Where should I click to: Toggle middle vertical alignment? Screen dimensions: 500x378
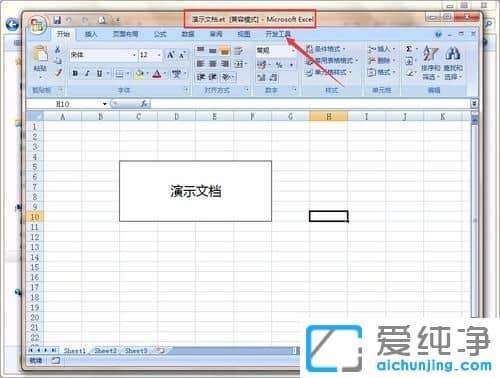pyautogui.click(x=213, y=51)
